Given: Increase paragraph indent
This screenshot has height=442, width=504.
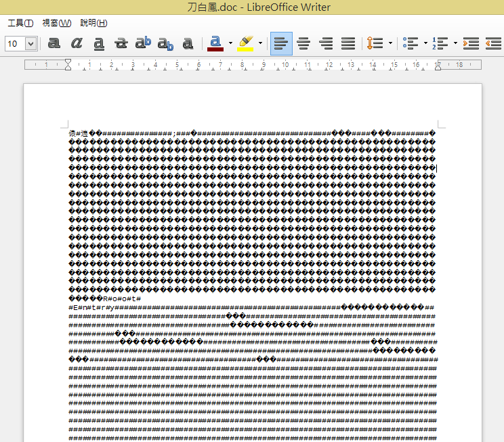Looking at the screenshot, I should click(471, 43).
